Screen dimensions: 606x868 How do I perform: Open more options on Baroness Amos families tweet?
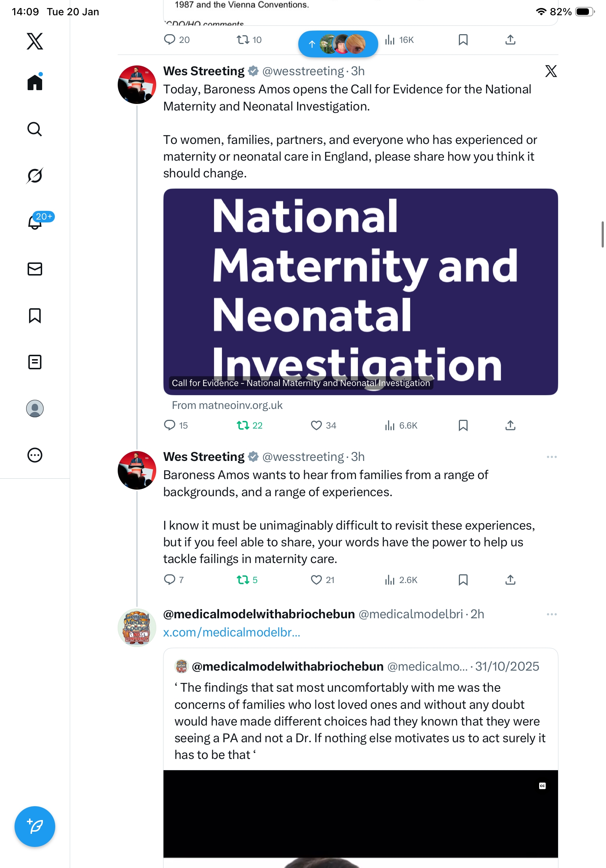coord(551,457)
